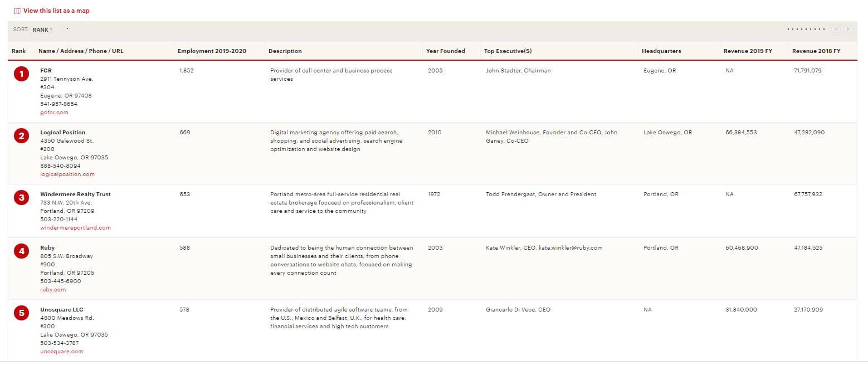Click the rank 2 badge for Logical Position
868x365 pixels.
click(21, 135)
